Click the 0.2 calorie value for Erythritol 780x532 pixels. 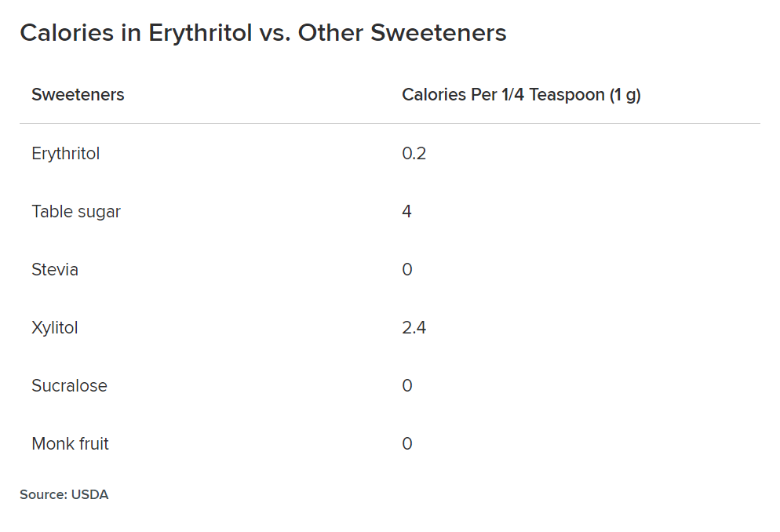tap(414, 153)
